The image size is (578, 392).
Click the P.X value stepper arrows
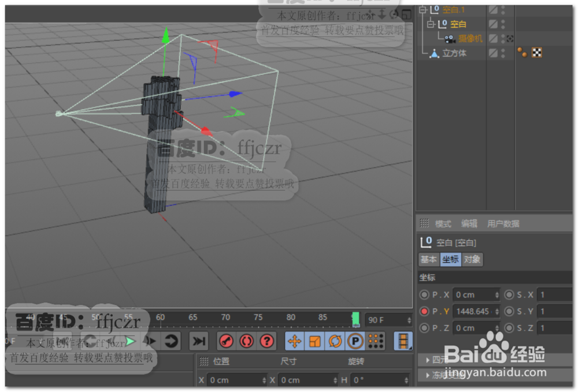point(497,295)
